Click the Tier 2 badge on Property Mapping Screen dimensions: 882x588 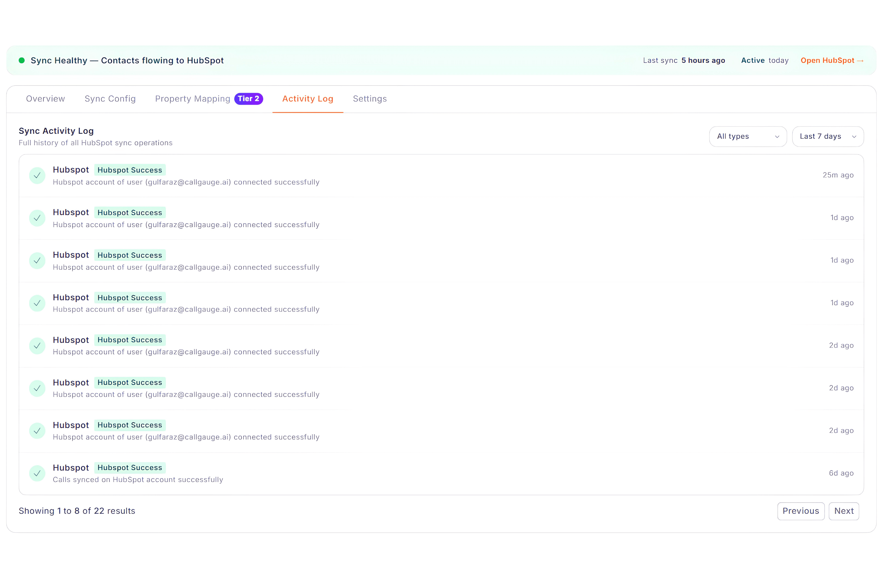tap(249, 99)
